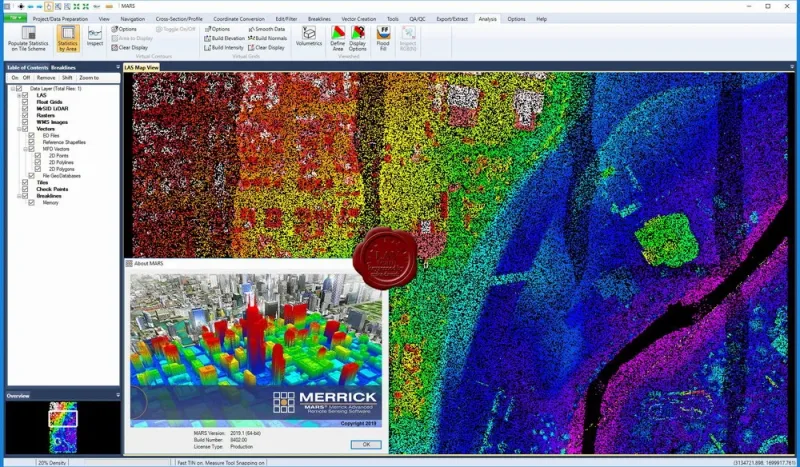Click Toggle On/Off in Virtual Contours
The height and width of the screenshot is (467, 800).
176,29
